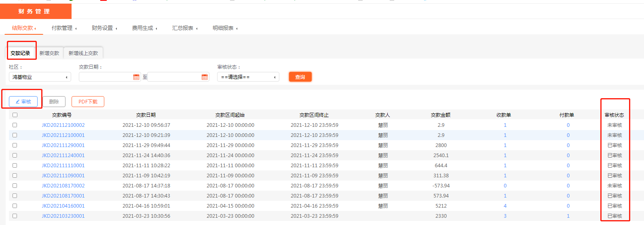Image resolution: width=644 pixels, height=225 pixels.
Task: Open the 审核状态 dropdown selector
Action: point(248,77)
